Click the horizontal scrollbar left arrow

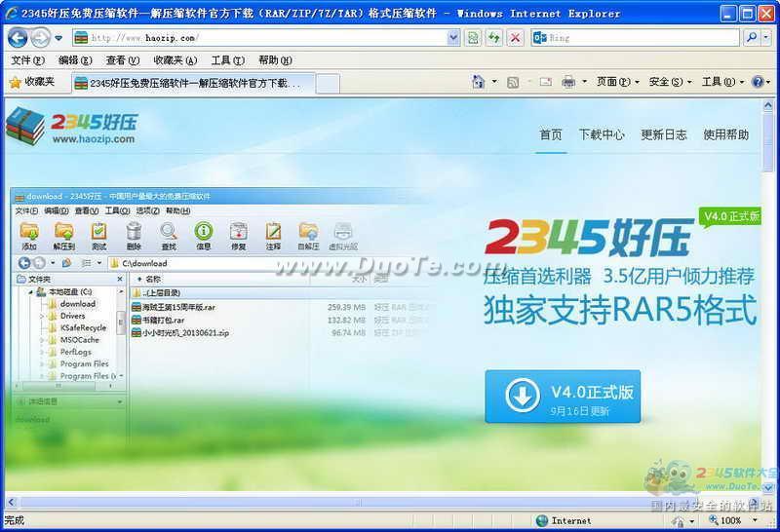point(12,502)
